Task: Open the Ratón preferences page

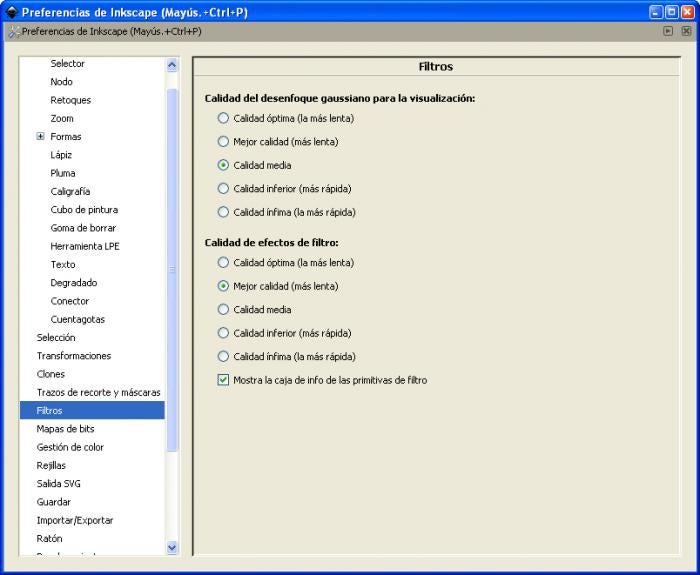Action: click(49, 539)
